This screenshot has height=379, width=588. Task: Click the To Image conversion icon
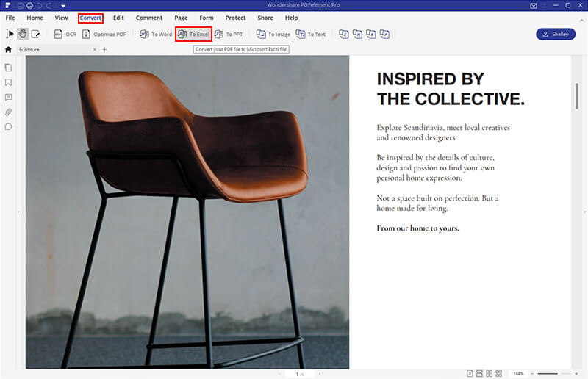[x=273, y=35]
